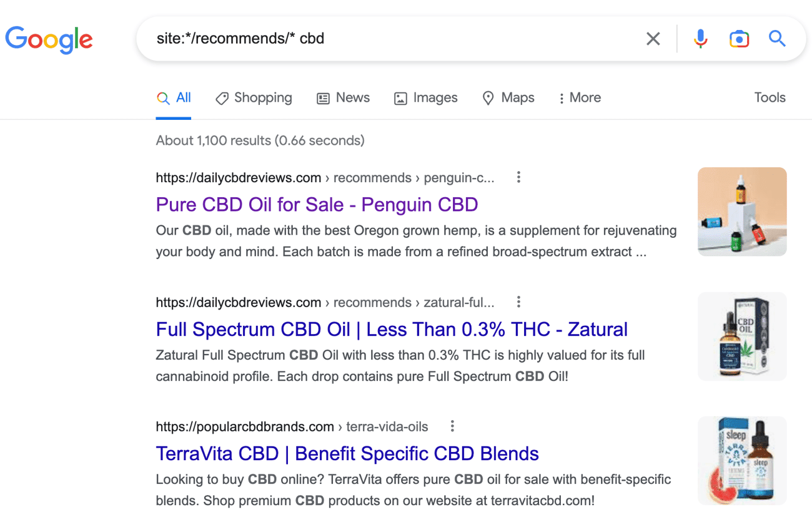Open options for the Zatural result
The width and height of the screenshot is (812, 525).
pos(518,302)
